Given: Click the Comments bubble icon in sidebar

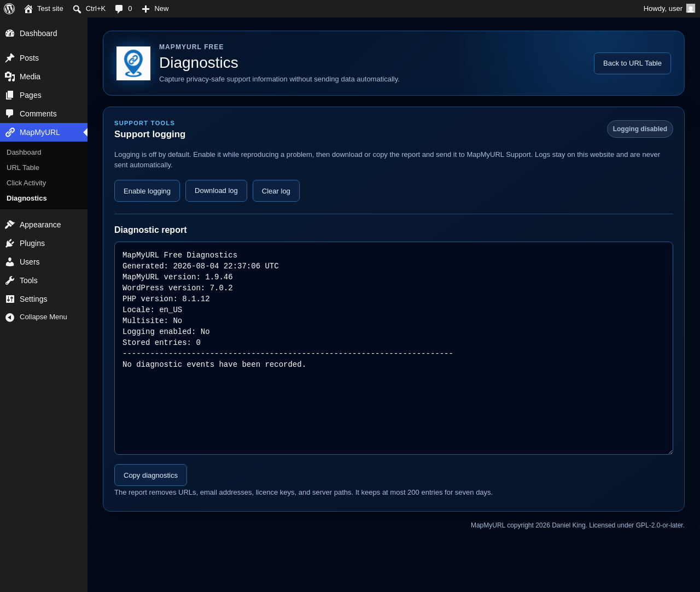Looking at the screenshot, I should [10, 114].
